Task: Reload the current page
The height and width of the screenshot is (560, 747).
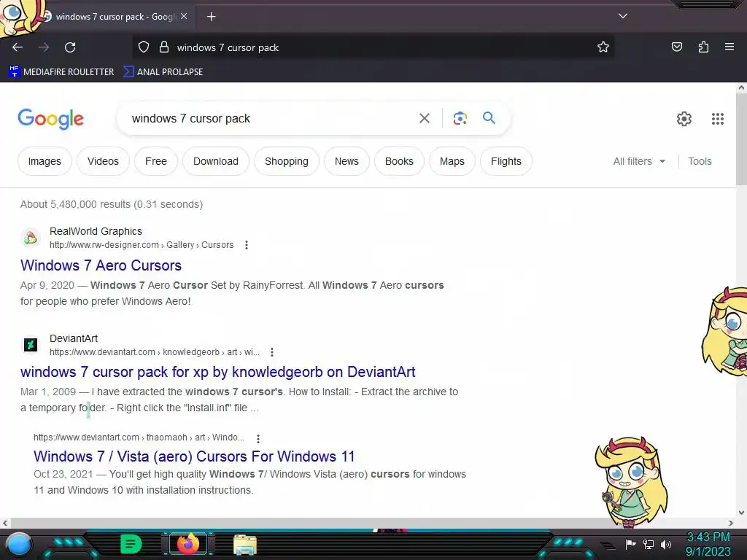Action: [x=70, y=47]
